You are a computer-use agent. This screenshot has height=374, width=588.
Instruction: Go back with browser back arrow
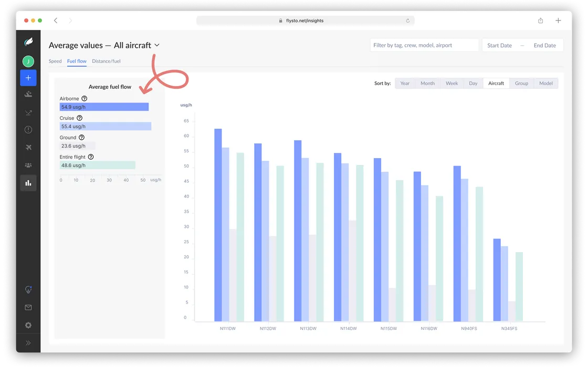click(x=56, y=20)
